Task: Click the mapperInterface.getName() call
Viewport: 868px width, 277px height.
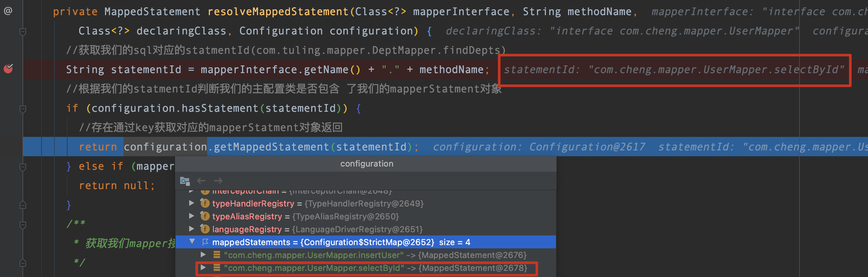Action: [281, 70]
